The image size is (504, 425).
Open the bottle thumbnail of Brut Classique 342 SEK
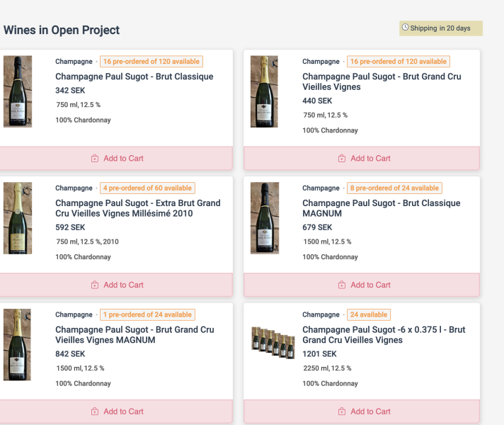pyautogui.click(x=18, y=91)
